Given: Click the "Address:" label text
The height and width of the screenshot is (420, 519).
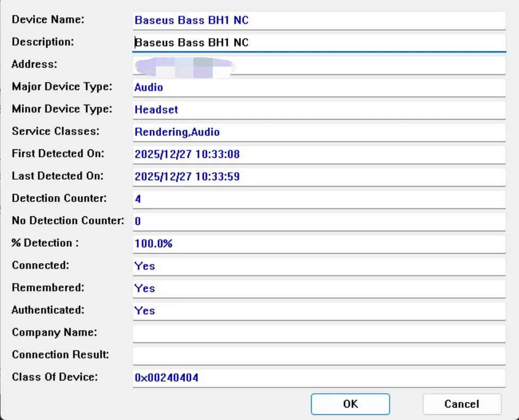Looking at the screenshot, I should pyautogui.click(x=34, y=64).
